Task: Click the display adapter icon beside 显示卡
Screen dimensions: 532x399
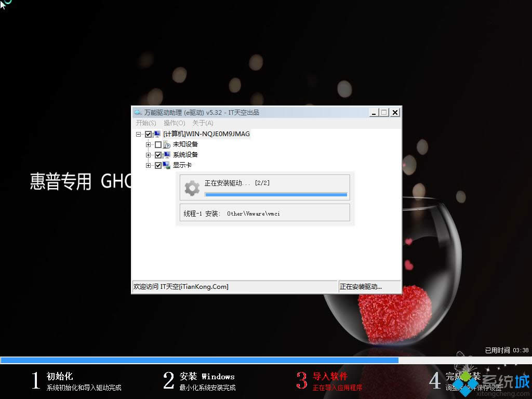Action: (166, 165)
